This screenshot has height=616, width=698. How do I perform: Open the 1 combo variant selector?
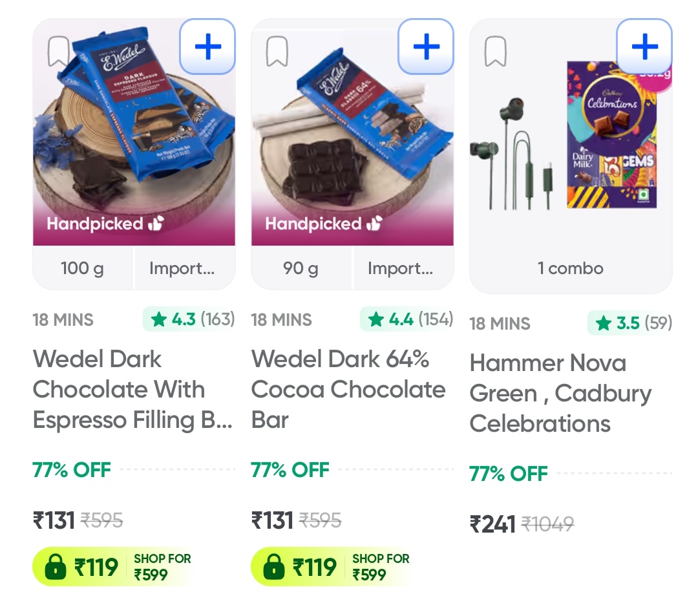pos(571,268)
